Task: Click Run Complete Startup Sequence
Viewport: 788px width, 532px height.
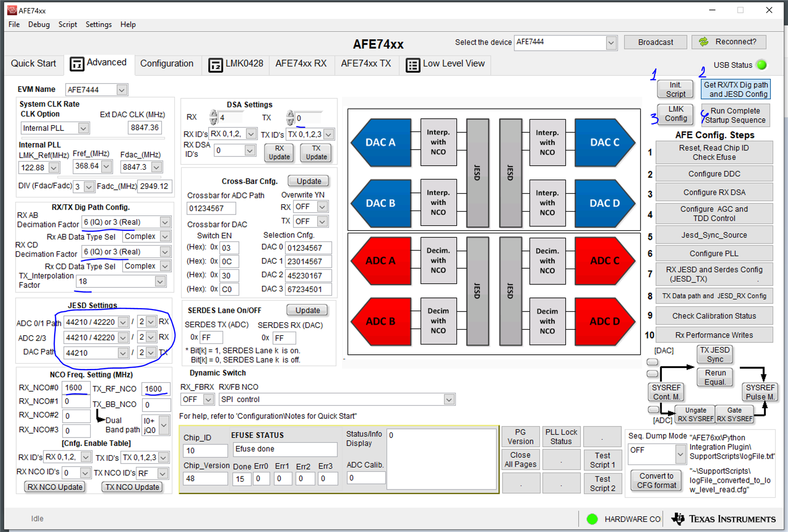Action: click(x=735, y=116)
